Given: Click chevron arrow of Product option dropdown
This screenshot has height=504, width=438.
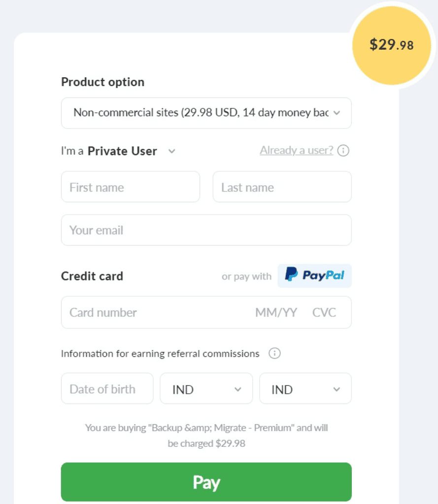Looking at the screenshot, I should coord(337,113).
